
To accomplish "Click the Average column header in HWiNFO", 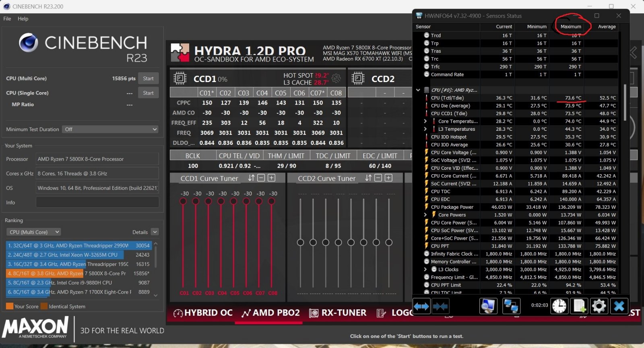I will coord(607,27).
